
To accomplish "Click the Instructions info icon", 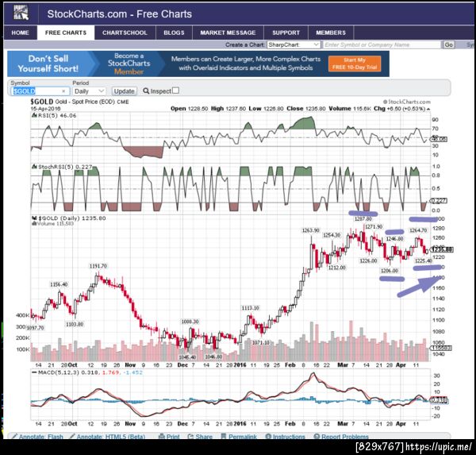I will (268, 437).
